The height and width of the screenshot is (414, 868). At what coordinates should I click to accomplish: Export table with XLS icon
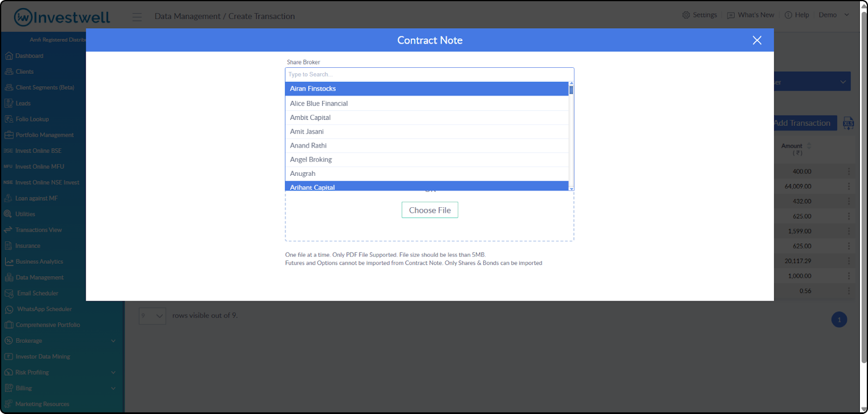click(x=848, y=123)
